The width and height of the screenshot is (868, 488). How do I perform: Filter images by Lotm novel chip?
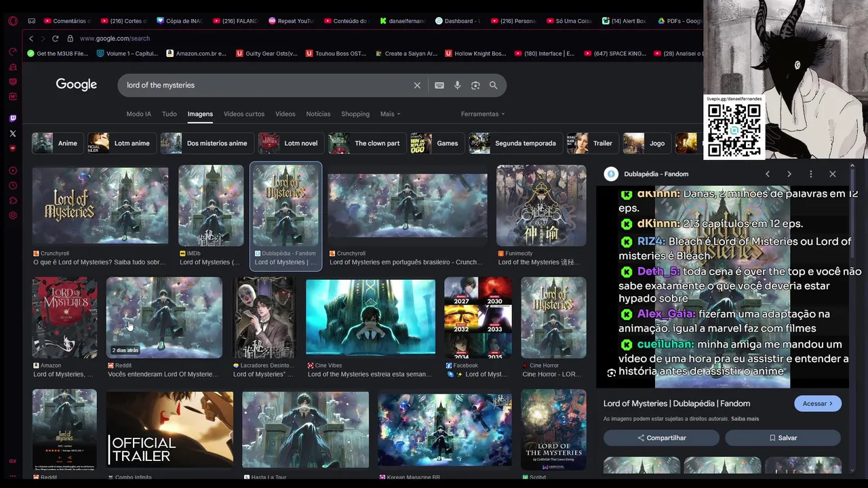(x=290, y=143)
